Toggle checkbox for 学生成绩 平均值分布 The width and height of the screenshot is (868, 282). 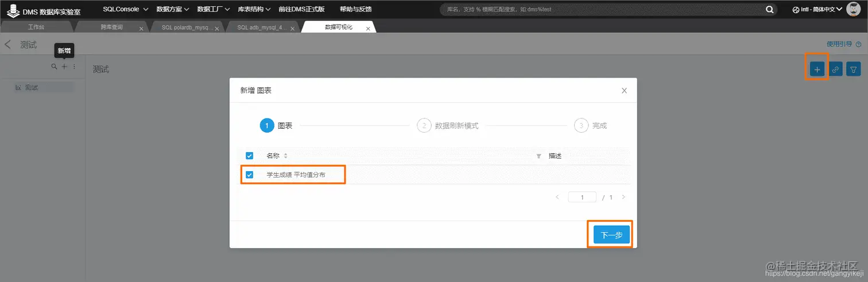pyautogui.click(x=249, y=175)
